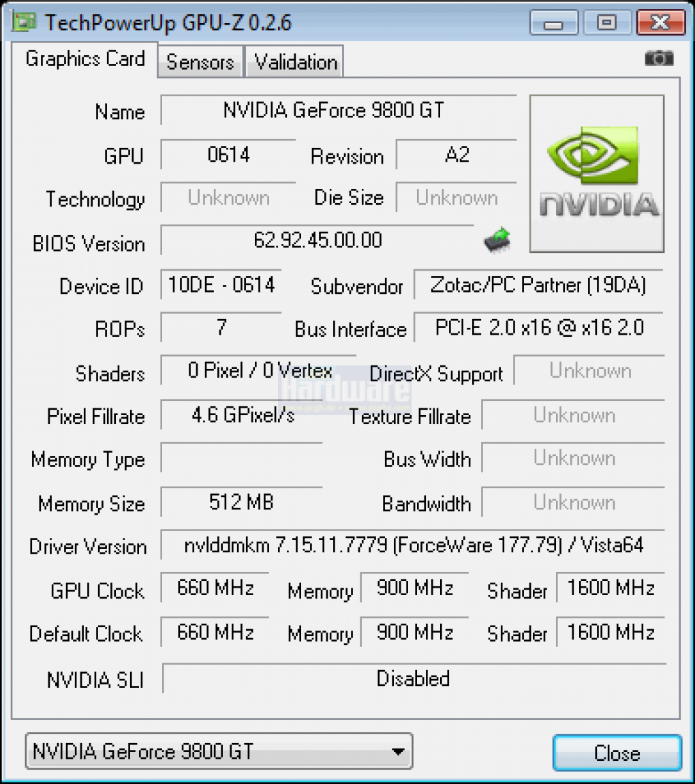
Task: Click the "DirectX Support" label
Action: pyautogui.click(x=435, y=374)
